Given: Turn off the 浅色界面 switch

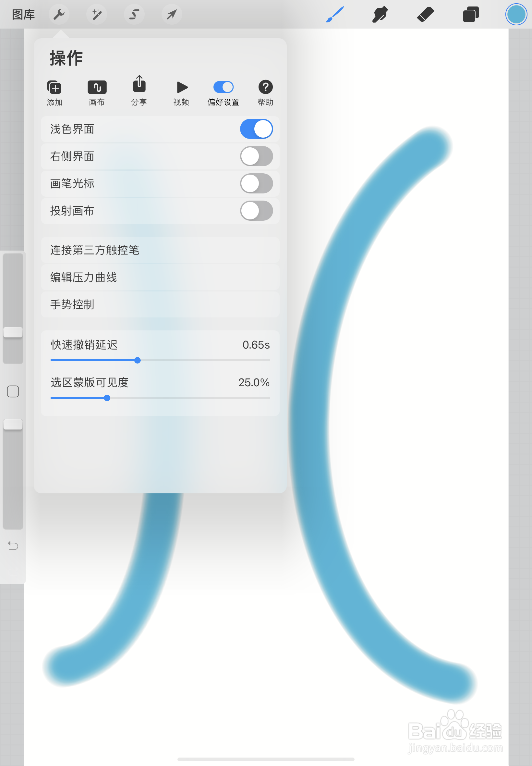Looking at the screenshot, I should [x=256, y=129].
